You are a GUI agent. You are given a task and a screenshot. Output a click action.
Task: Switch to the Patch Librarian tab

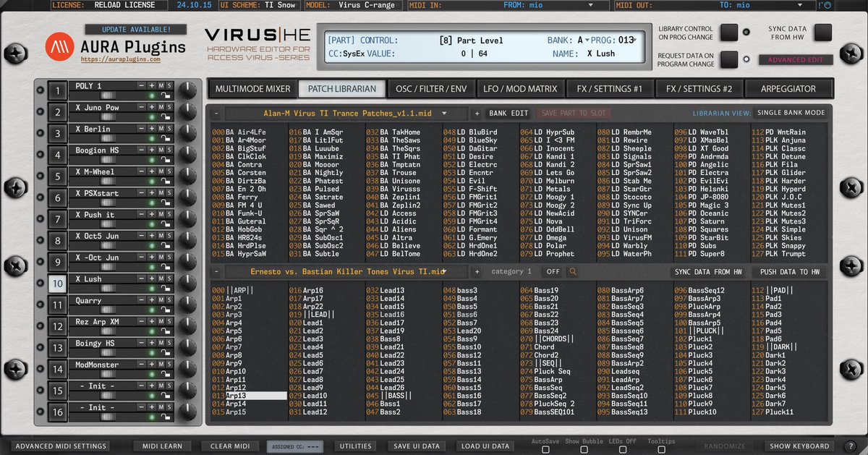point(342,89)
